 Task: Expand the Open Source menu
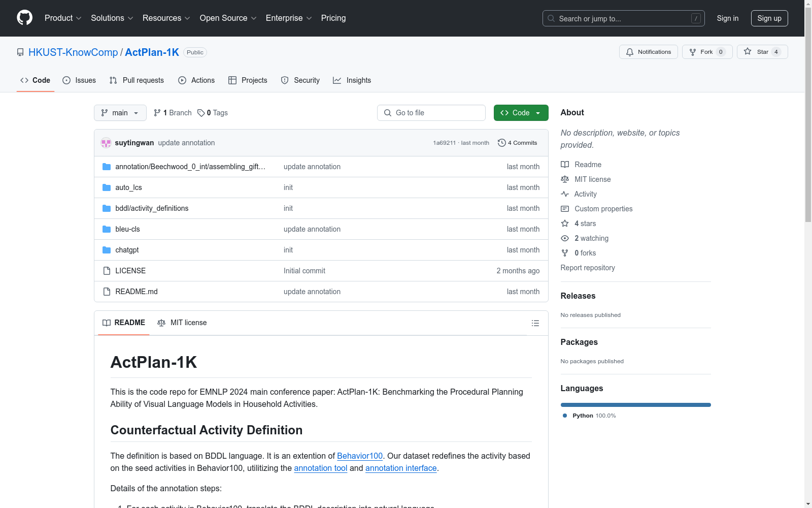tap(228, 18)
